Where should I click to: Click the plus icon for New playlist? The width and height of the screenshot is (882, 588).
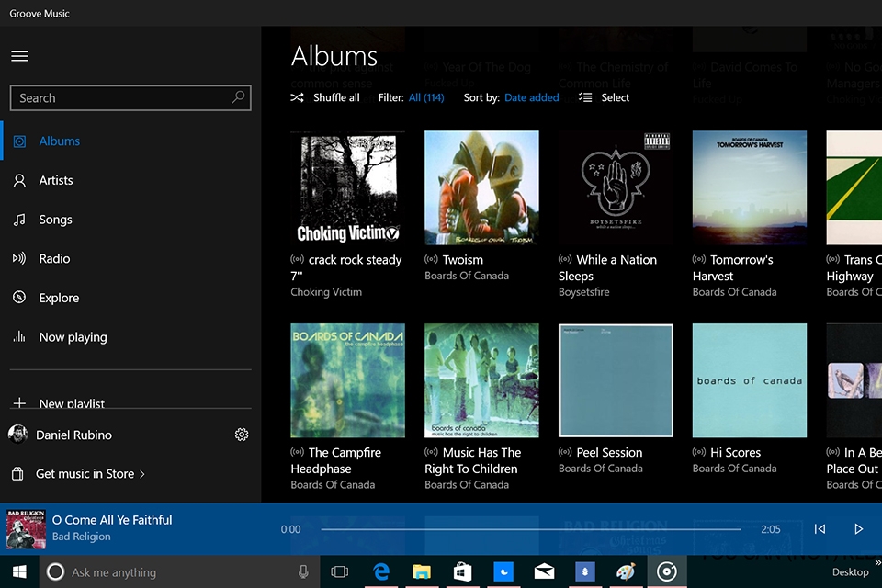coord(19,403)
